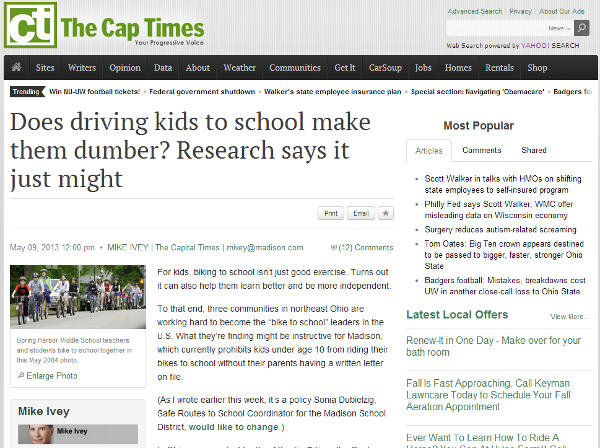Open the Homes menu item

click(458, 68)
